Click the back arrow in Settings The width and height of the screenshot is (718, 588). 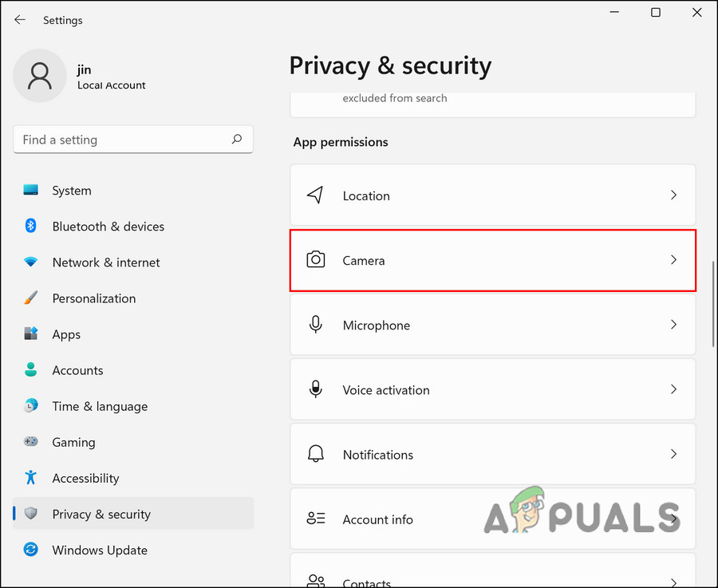pos(20,20)
